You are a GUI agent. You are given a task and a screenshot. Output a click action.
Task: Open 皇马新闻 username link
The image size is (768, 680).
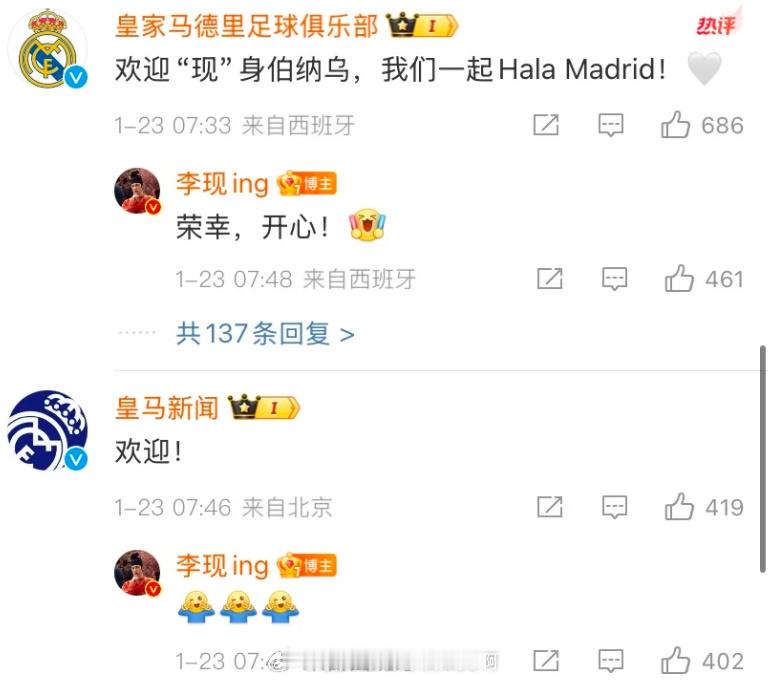click(x=167, y=408)
